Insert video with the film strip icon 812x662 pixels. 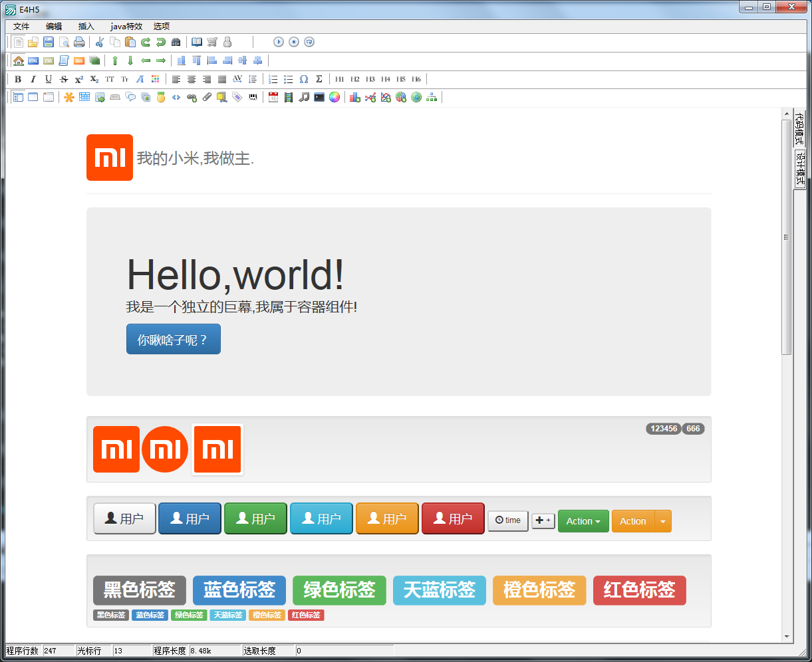(x=289, y=97)
